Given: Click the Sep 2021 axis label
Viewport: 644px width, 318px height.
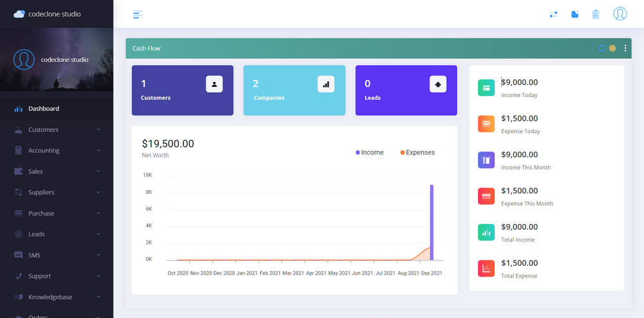Looking at the screenshot, I should click(431, 273).
